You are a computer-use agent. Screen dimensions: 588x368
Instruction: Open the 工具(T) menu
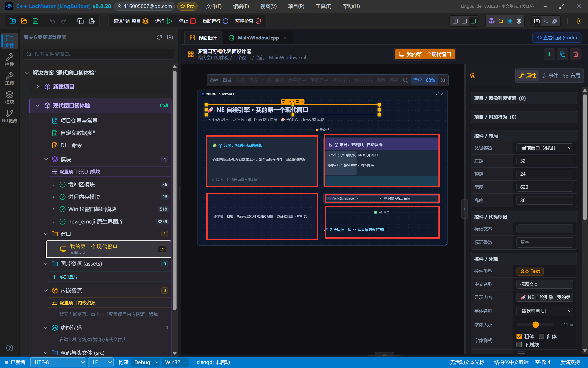point(323,6)
